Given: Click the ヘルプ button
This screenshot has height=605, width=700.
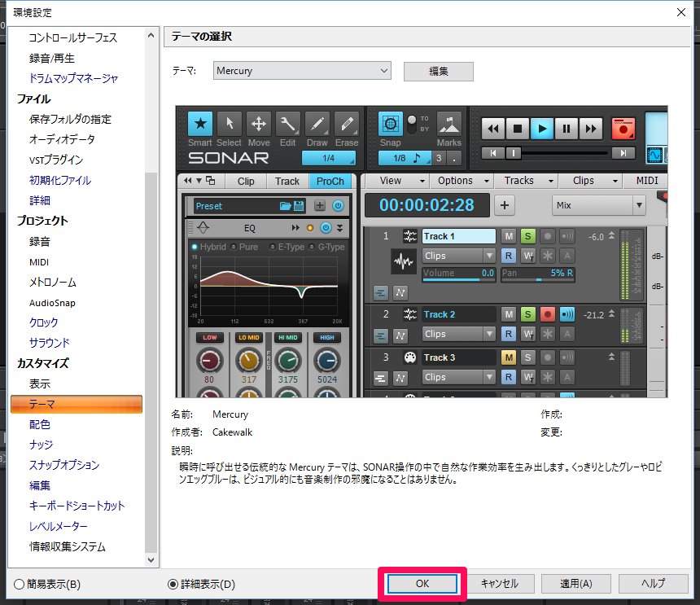Looking at the screenshot, I should [653, 584].
